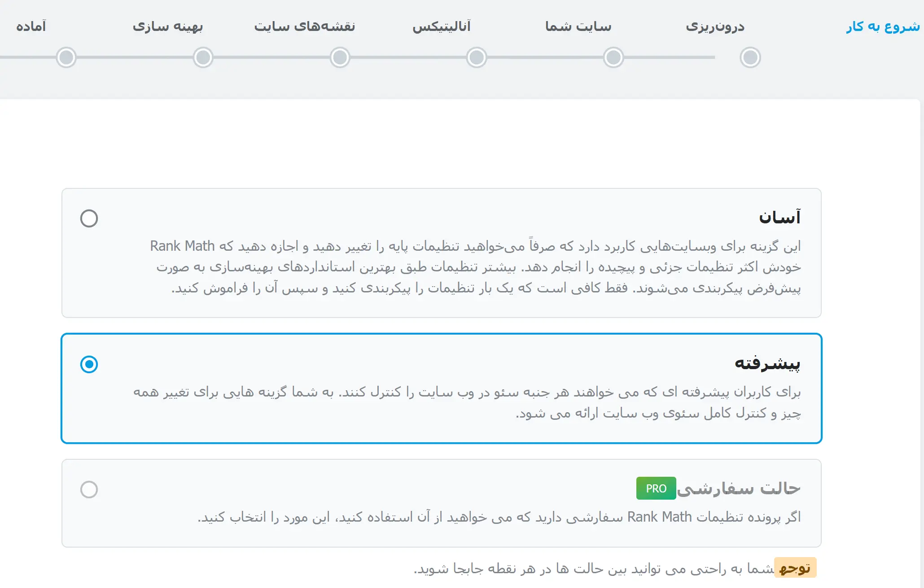The width and height of the screenshot is (924, 588).
Task: Click the آماده step label
Action: (31, 26)
